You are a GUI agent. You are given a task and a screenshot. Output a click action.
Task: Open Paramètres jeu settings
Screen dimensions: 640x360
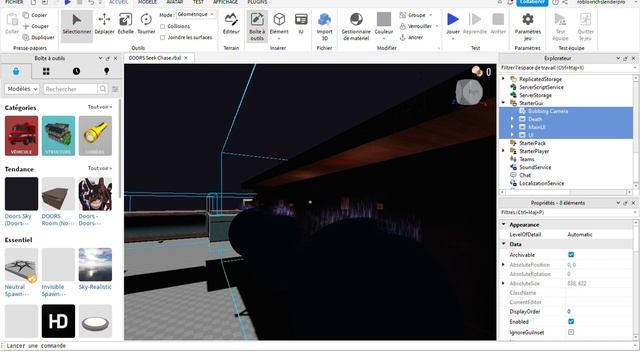click(528, 26)
